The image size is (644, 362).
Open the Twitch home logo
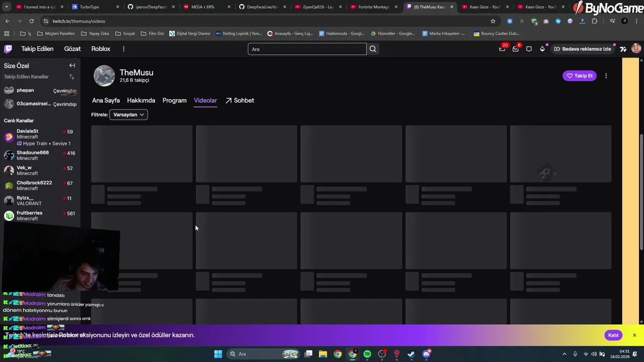(x=8, y=49)
